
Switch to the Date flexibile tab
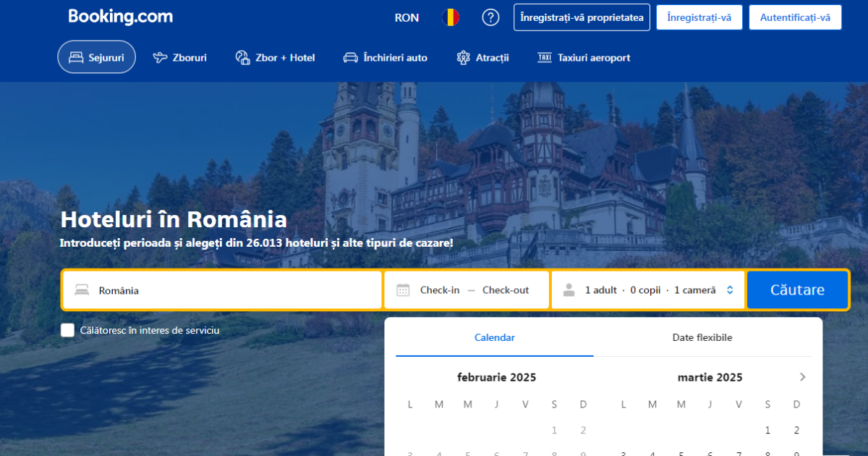click(702, 337)
